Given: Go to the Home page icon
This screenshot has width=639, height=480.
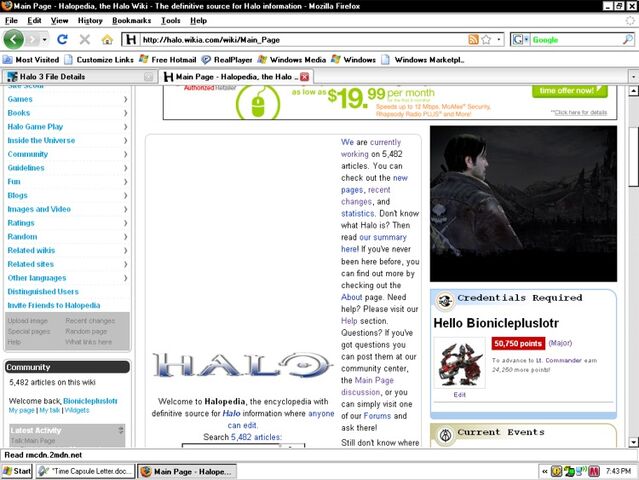Looking at the screenshot, I should coord(107,40).
